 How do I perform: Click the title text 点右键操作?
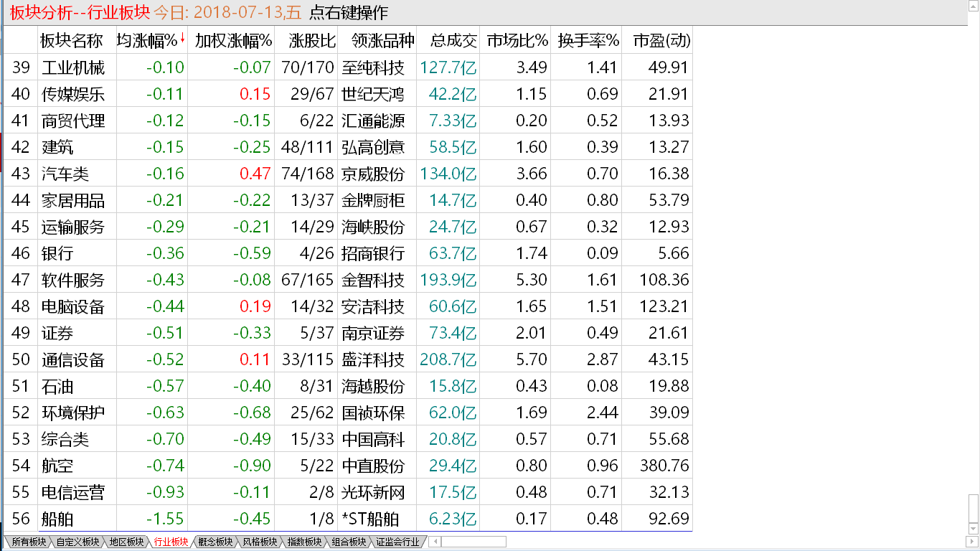pyautogui.click(x=349, y=13)
